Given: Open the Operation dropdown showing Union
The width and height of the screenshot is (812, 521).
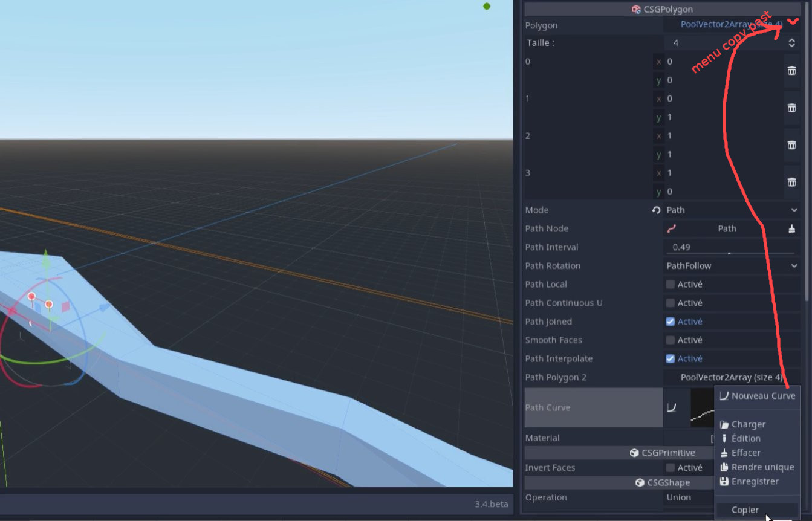Looking at the screenshot, I should (689, 497).
